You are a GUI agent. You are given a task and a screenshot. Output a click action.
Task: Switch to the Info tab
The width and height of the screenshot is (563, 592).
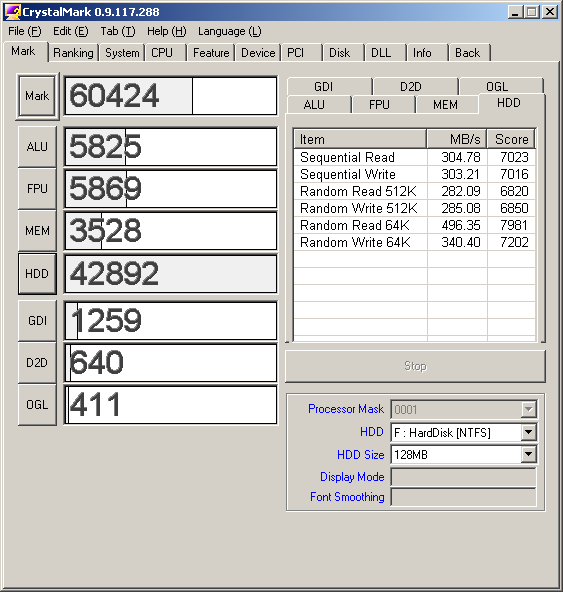click(x=427, y=53)
